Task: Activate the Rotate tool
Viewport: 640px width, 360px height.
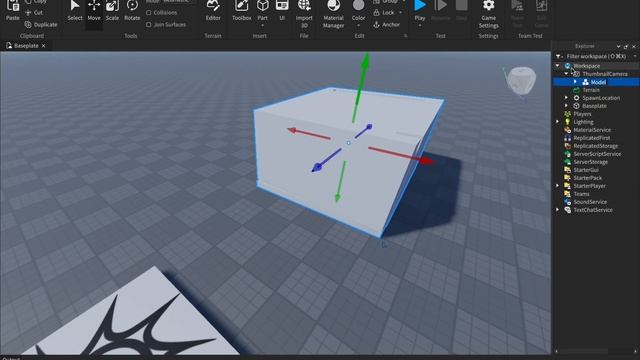Action: tap(132, 11)
